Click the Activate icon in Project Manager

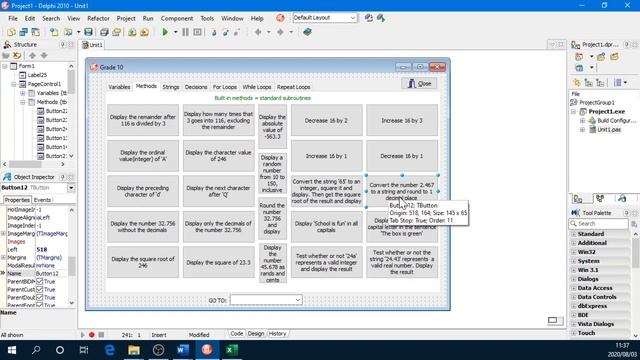tap(579, 57)
